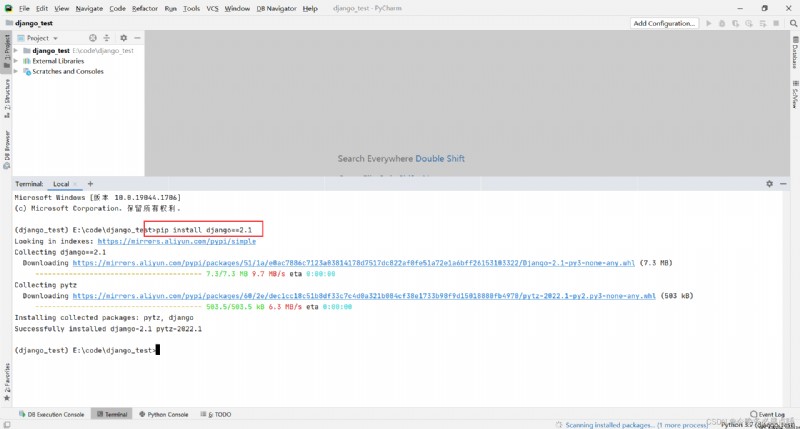Click the Add Configuration... button
Screen dimensions: 800x429
664,23
